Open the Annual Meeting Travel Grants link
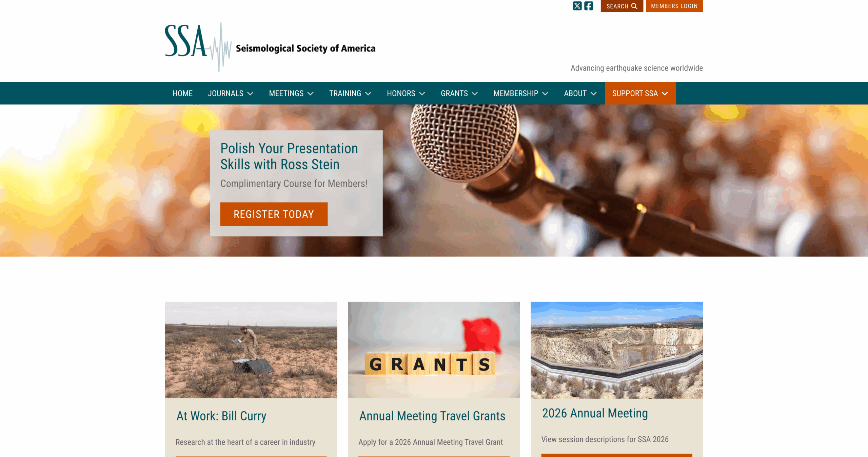Image resolution: width=868 pixels, height=457 pixels. (x=432, y=416)
